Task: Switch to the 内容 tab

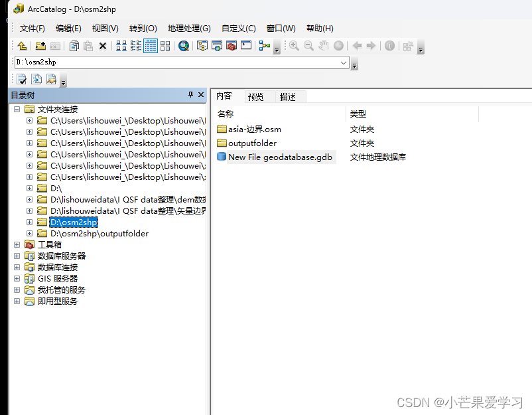Action: coord(224,96)
